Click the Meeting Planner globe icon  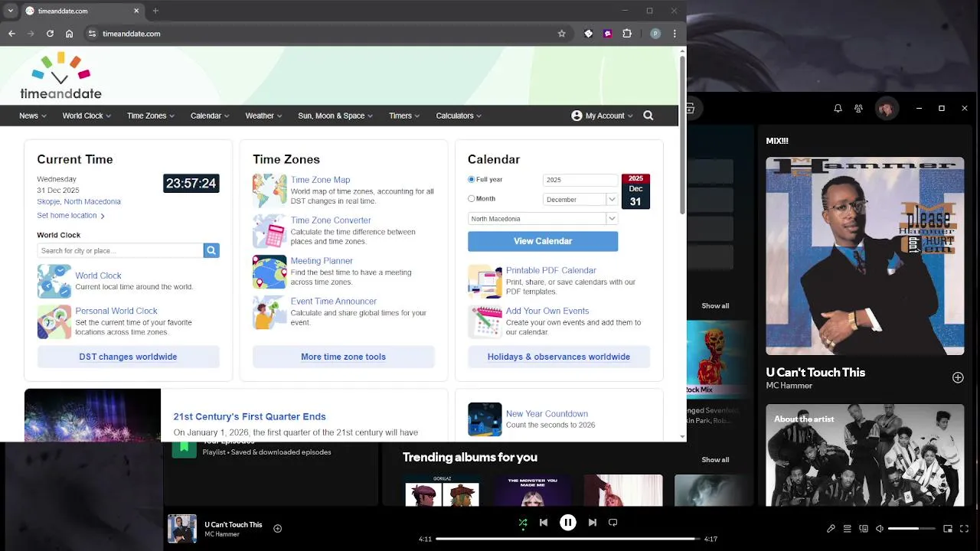pyautogui.click(x=269, y=272)
